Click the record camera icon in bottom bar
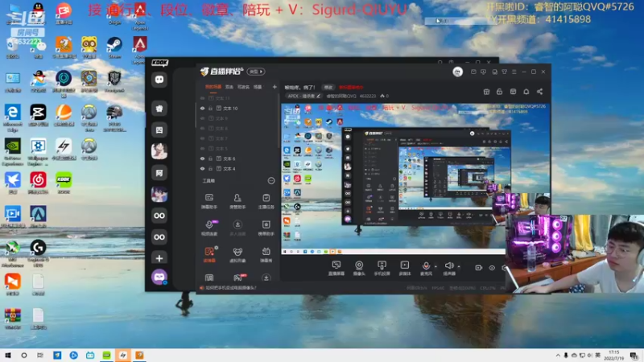644x362 pixels. (x=478, y=268)
